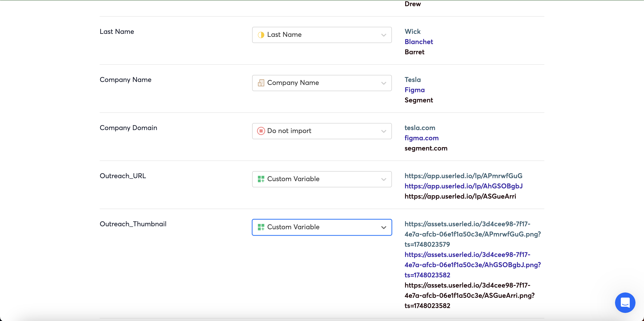The image size is (644, 321).
Task: Open the blue chat support bubble
Action: click(x=625, y=302)
